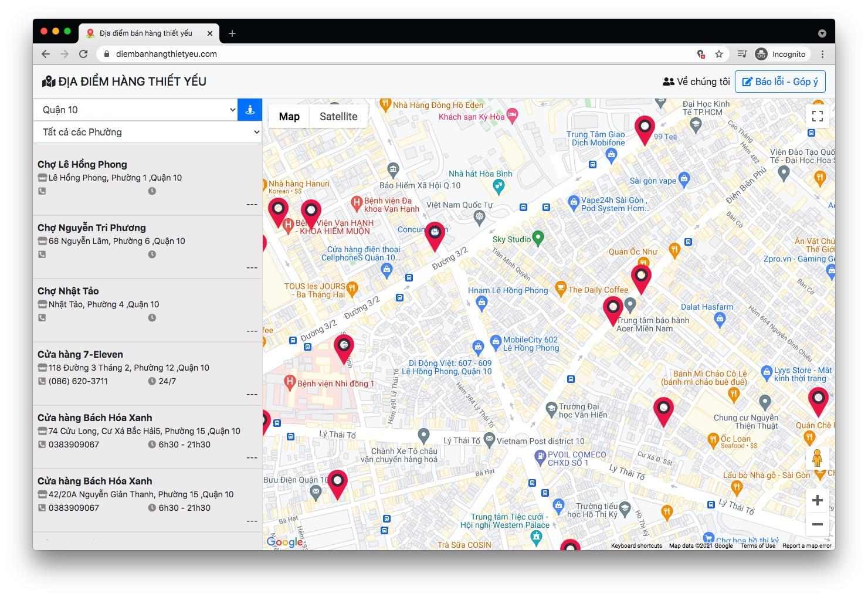
Task: Zoom out the map with minus
Action: (818, 524)
